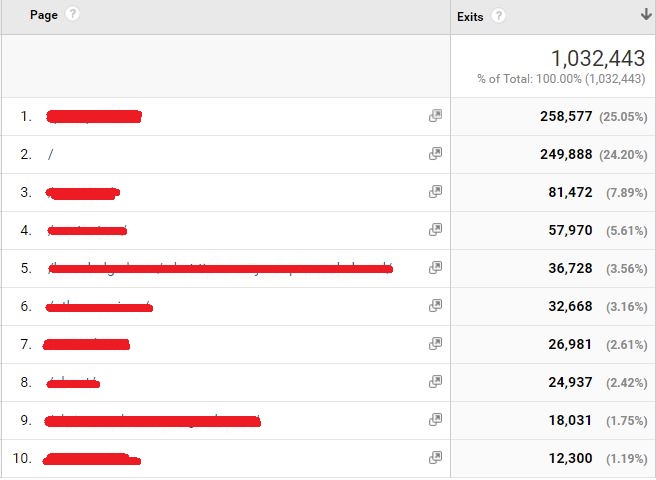This screenshot has width=656, height=480.
Task: Open the '/' homepage path link
Action: point(51,154)
